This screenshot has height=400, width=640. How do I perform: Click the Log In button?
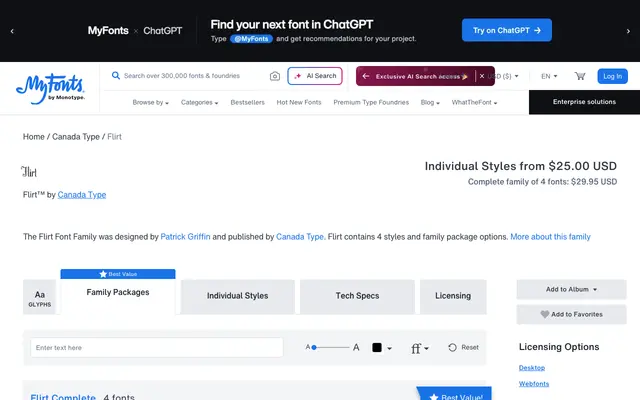click(612, 76)
